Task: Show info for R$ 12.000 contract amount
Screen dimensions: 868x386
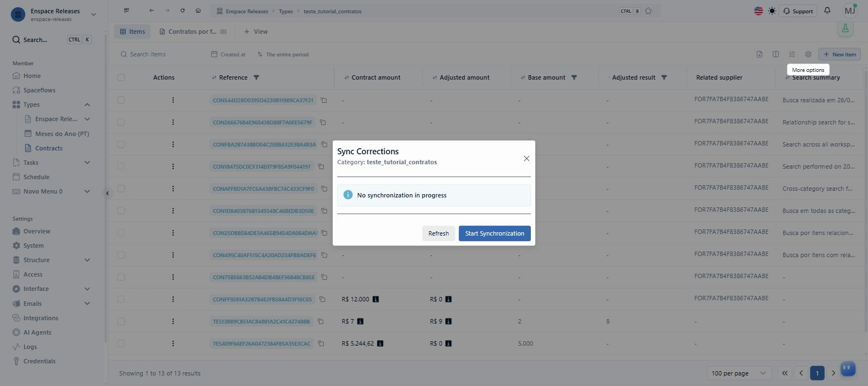Action: pyautogui.click(x=375, y=299)
